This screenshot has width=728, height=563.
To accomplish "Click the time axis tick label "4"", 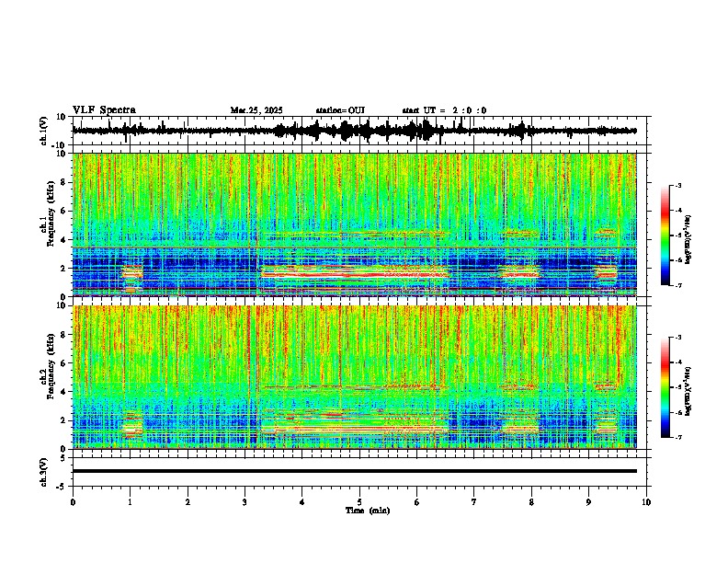I will point(301,502).
